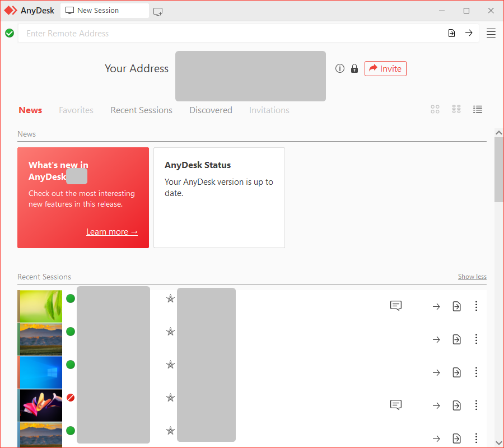
Task: Open three-dot menu for Windows blue session
Action: (476, 372)
